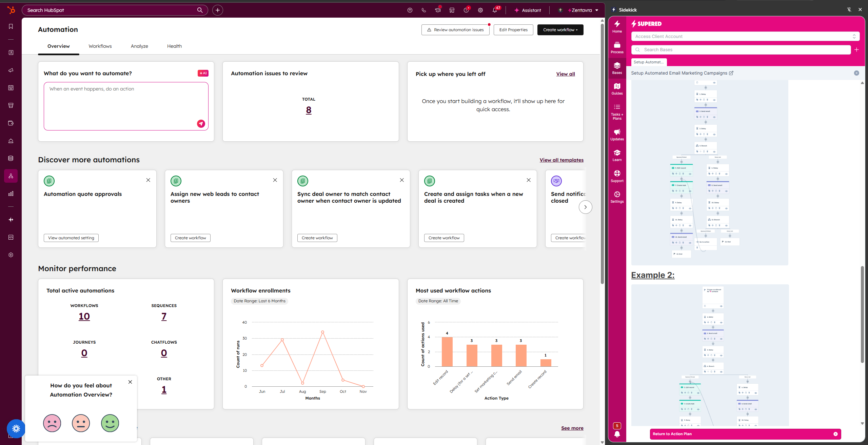
Task: Open Commerce wallet icon in left sidebar
Action: tap(11, 123)
